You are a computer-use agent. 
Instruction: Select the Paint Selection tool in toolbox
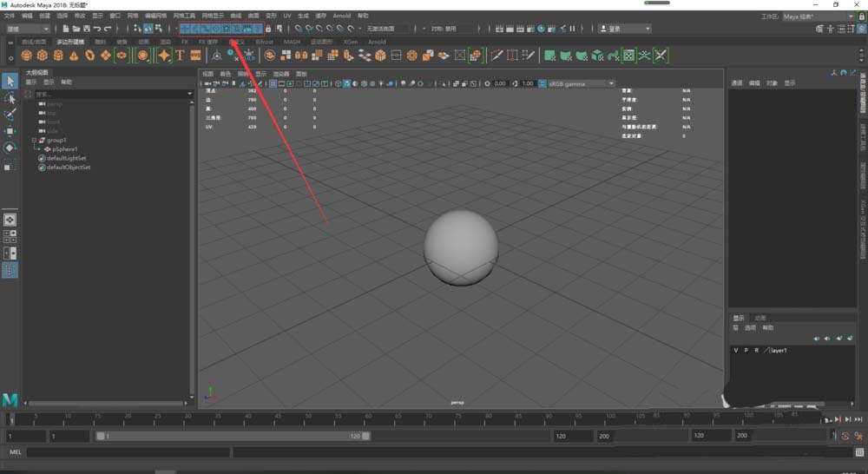(10, 115)
